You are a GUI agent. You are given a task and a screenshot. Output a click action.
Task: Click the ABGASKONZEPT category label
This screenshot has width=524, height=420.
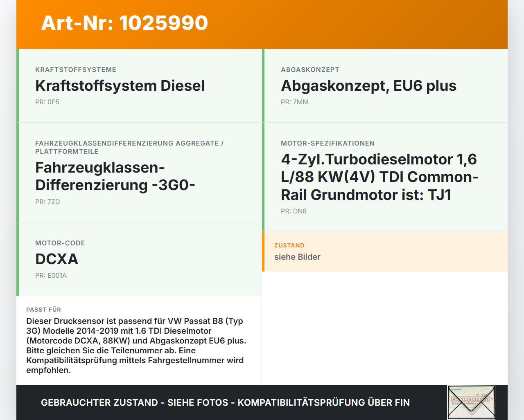pyautogui.click(x=310, y=70)
